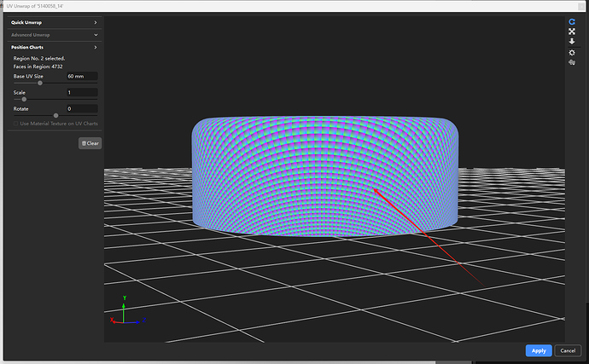Click the 'Region No. 2 selected.' text
The image size is (589, 364).
click(39, 58)
